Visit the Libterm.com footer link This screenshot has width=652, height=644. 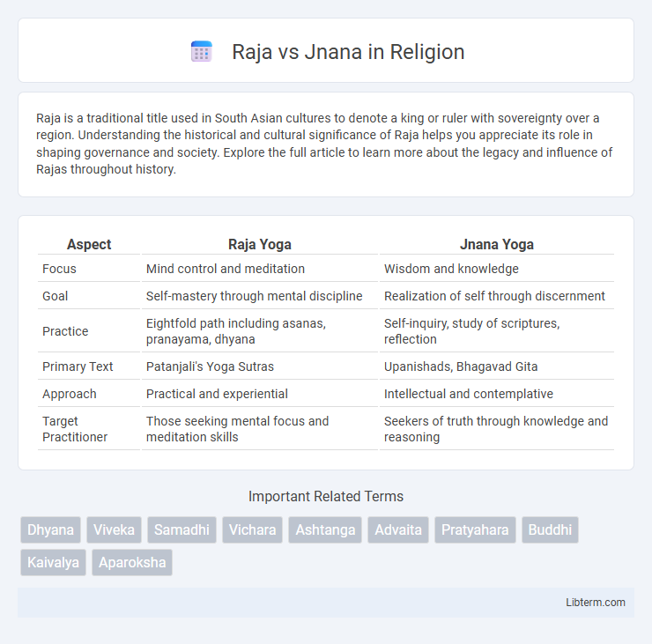coord(595,602)
